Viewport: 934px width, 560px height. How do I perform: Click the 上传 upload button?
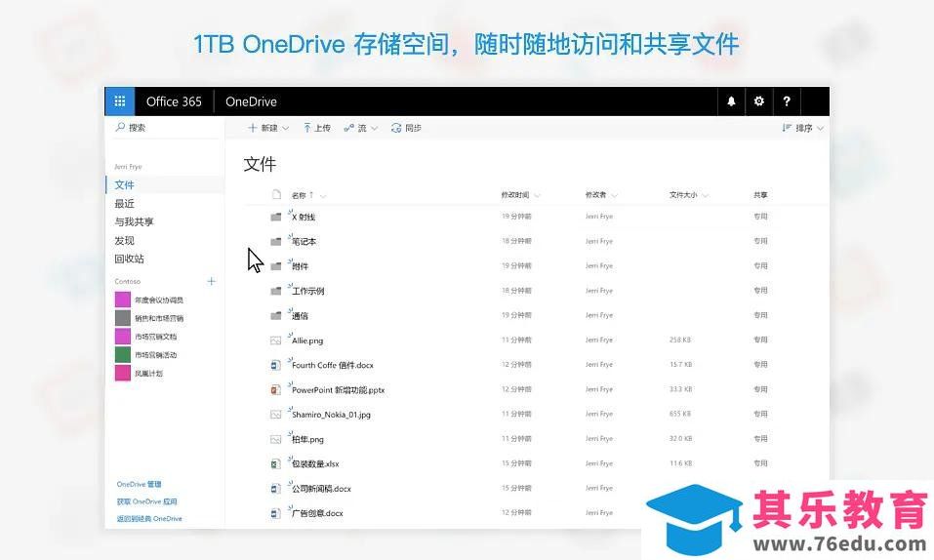pos(317,128)
